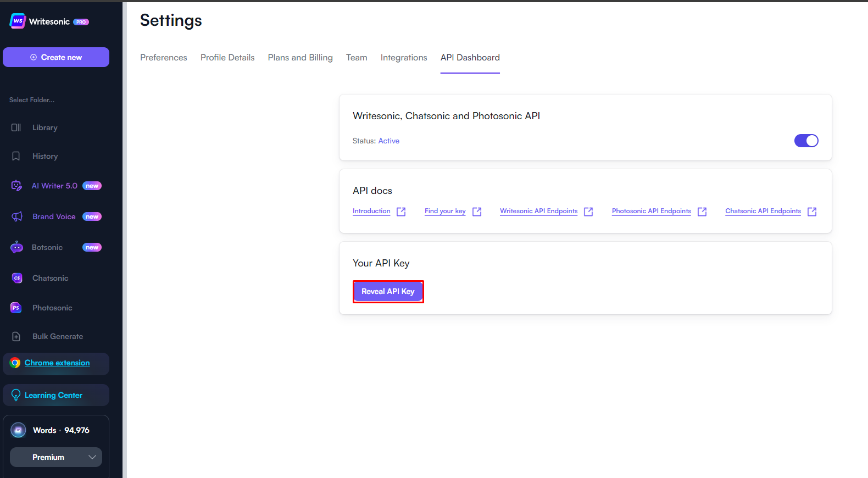Viewport: 868px width, 478px height.
Task: Click external icon beside Chatsonic API Endpoints
Action: click(812, 212)
